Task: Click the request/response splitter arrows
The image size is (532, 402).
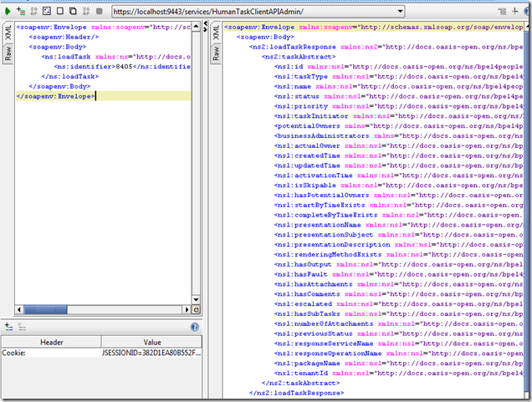Action: click(205, 27)
